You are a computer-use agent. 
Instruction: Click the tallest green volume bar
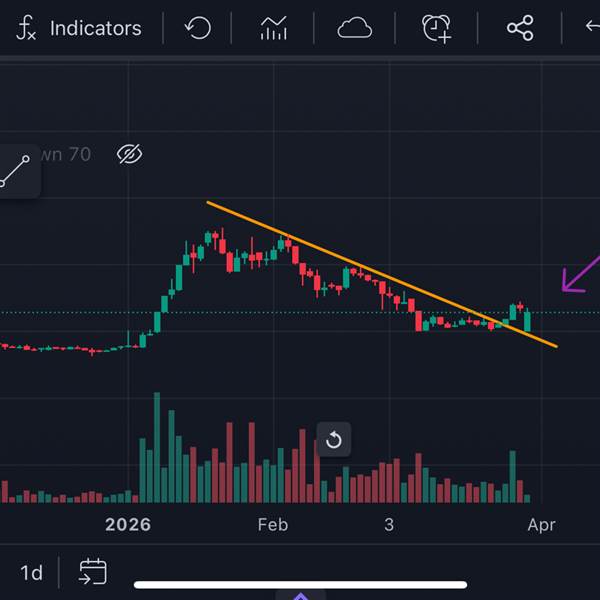tap(157, 447)
